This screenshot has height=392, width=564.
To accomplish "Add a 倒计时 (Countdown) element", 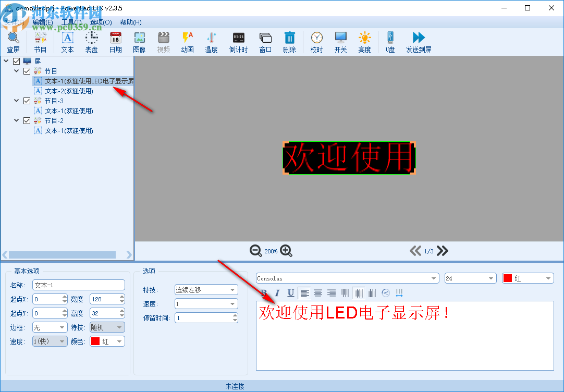I will click(x=238, y=41).
